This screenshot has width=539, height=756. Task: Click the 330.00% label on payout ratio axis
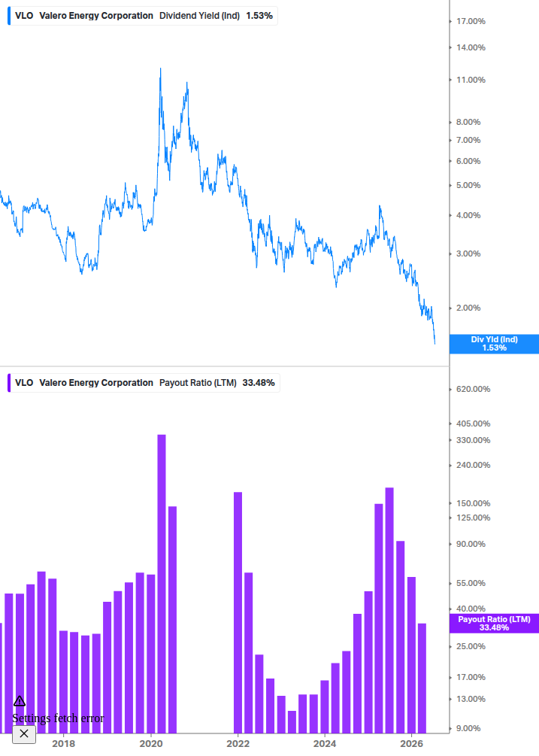[473, 440]
